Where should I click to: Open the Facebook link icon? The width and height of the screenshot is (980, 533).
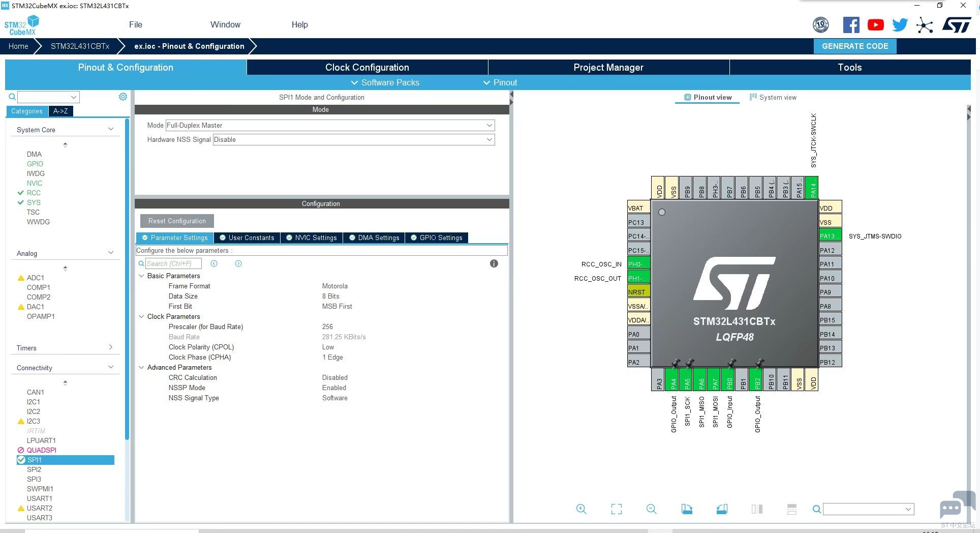pos(851,25)
